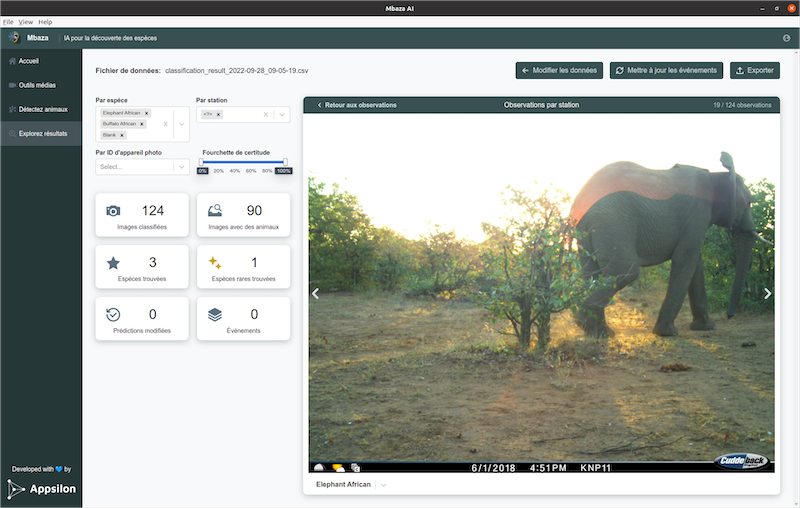Click the left certainty slider handle

202,162
